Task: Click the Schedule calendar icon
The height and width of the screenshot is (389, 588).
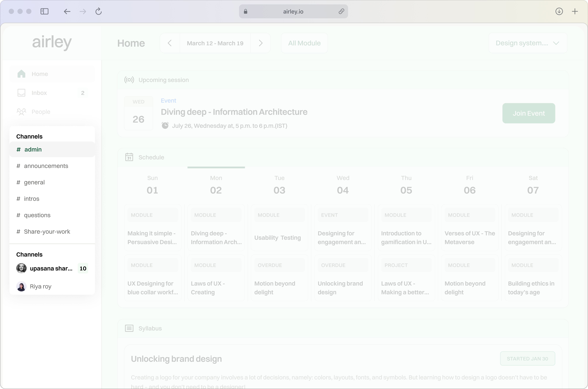Action: click(x=129, y=157)
